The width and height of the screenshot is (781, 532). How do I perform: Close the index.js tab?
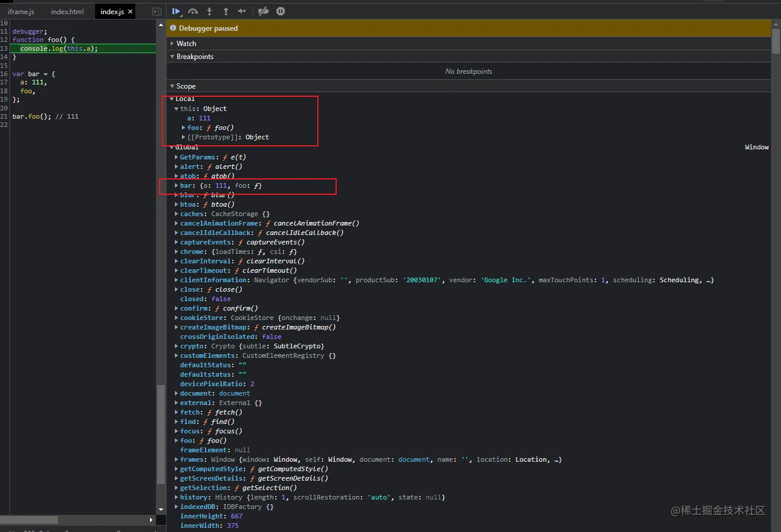tap(131, 11)
